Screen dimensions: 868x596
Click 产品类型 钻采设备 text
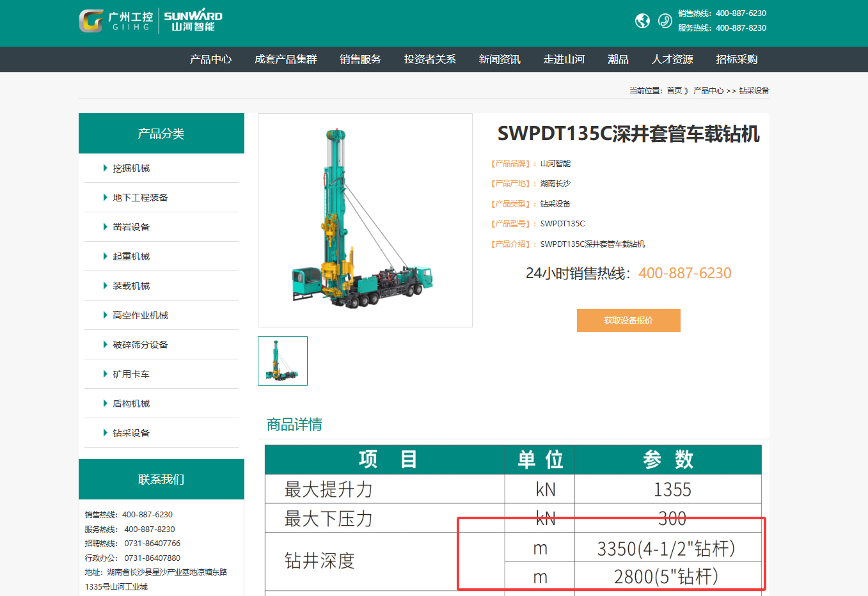pos(531,204)
